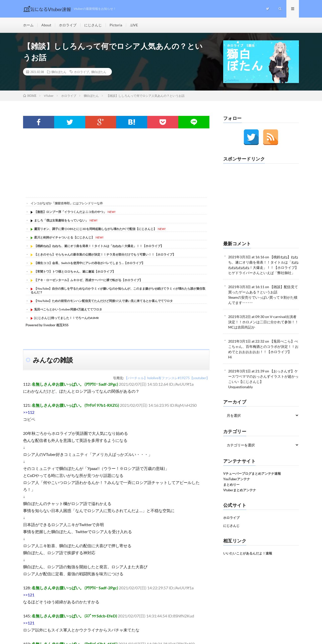
Task: Open the 引用元 hololive有ファンスレ#19275 source link
Action: point(167,378)
